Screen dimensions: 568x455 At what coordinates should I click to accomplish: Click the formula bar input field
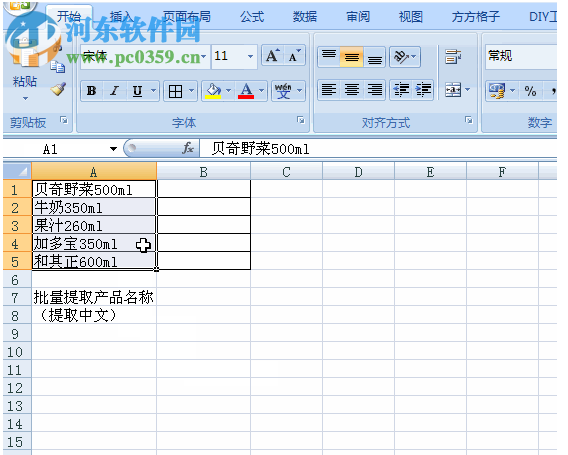pyautogui.click(x=378, y=149)
